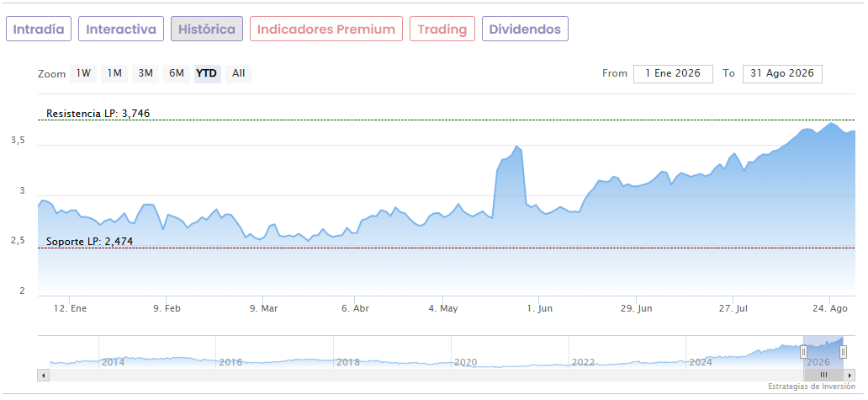Go to the Trading tab
The image size is (868, 400).
click(x=442, y=29)
